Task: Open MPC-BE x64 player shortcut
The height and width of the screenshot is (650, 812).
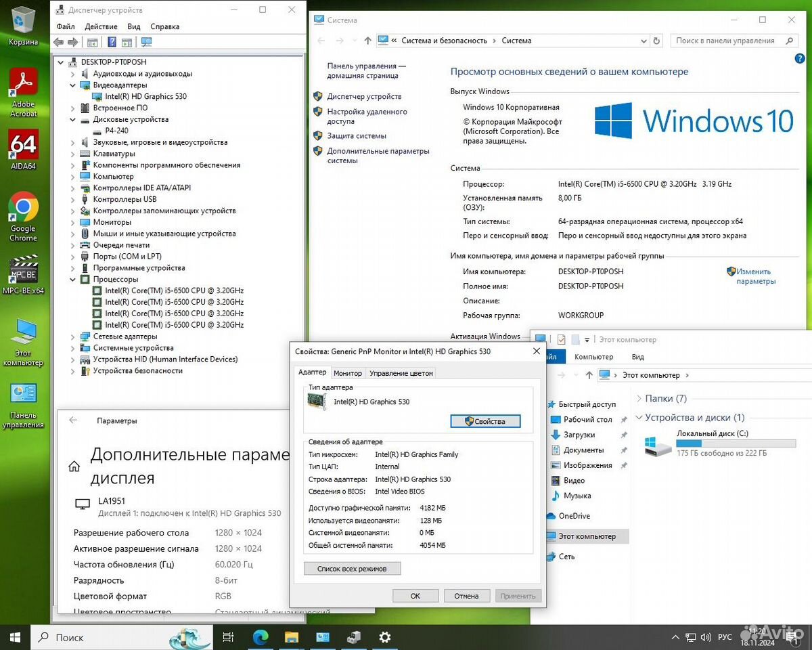Action: click(x=23, y=274)
